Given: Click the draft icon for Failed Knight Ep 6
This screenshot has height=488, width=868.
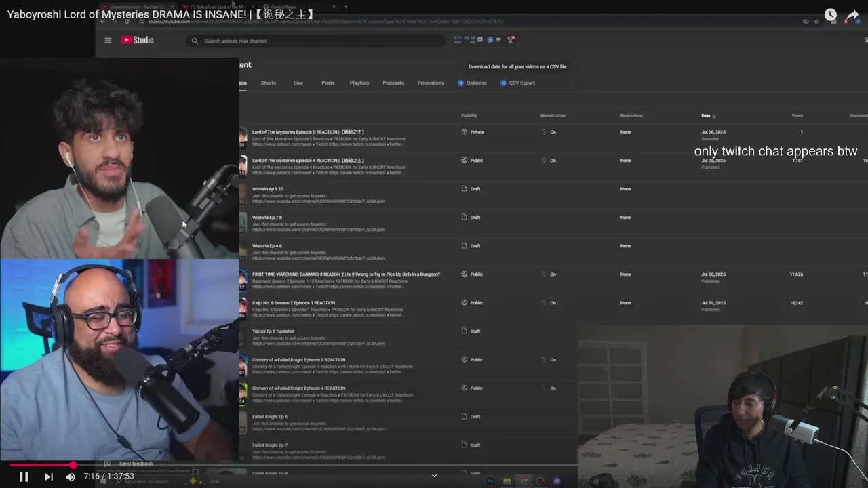Looking at the screenshot, I should pyautogui.click(x=465, y=417).
